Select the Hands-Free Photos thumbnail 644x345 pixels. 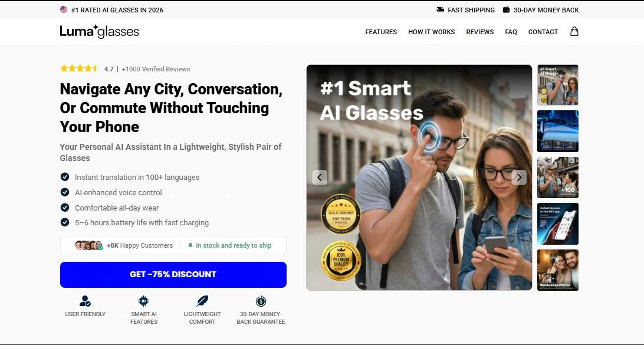click(x=558, y=270)
